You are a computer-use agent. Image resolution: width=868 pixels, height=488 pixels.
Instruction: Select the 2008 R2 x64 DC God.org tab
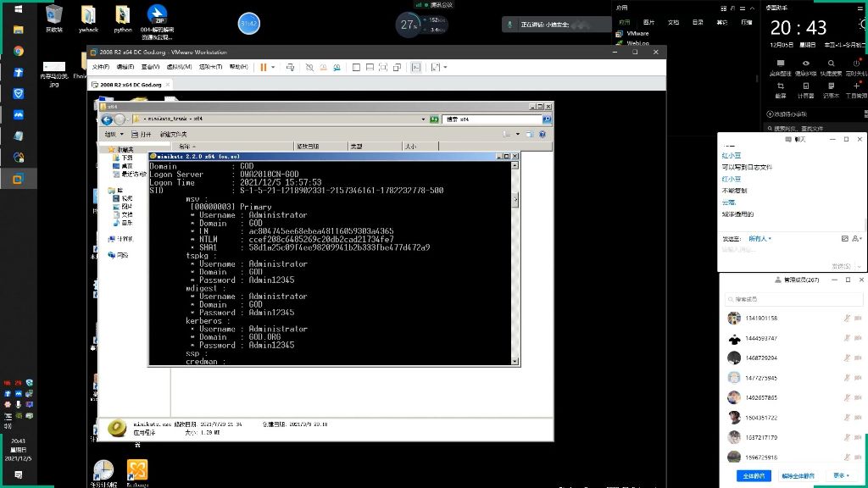[131, 85]
